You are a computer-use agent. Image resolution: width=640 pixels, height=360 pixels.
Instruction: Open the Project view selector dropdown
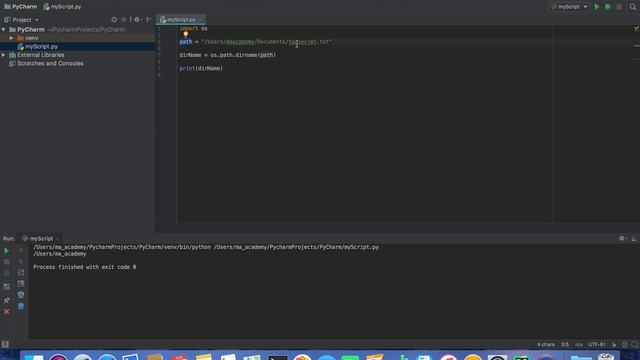(x=22, y=20)
